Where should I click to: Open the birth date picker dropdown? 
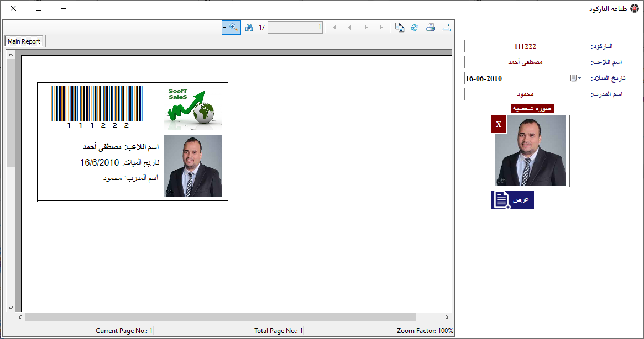point(579,78)
